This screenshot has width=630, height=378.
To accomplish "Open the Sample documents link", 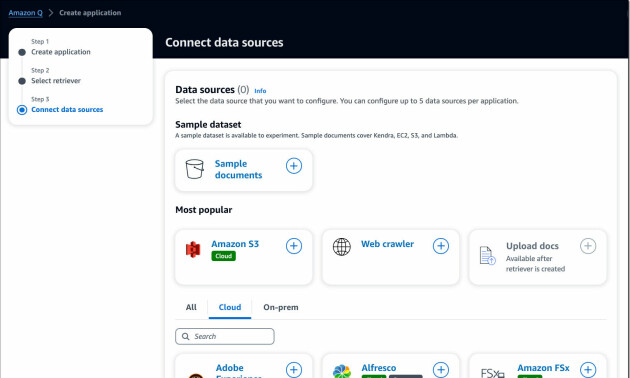I will point(238,169).
